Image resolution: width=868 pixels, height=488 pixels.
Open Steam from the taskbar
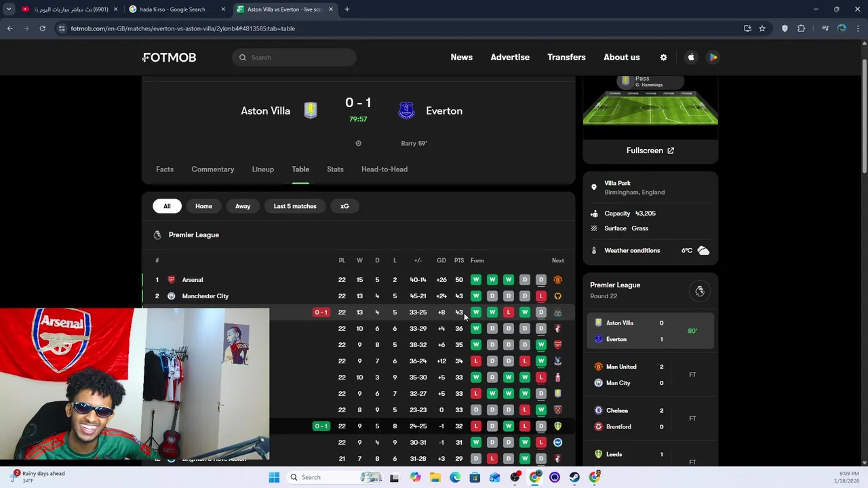pyautogui.click(x=574, y=477)
